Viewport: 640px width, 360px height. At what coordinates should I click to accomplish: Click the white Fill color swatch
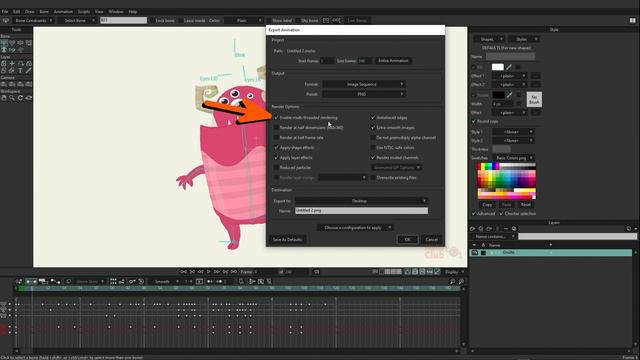click(498, 67)
